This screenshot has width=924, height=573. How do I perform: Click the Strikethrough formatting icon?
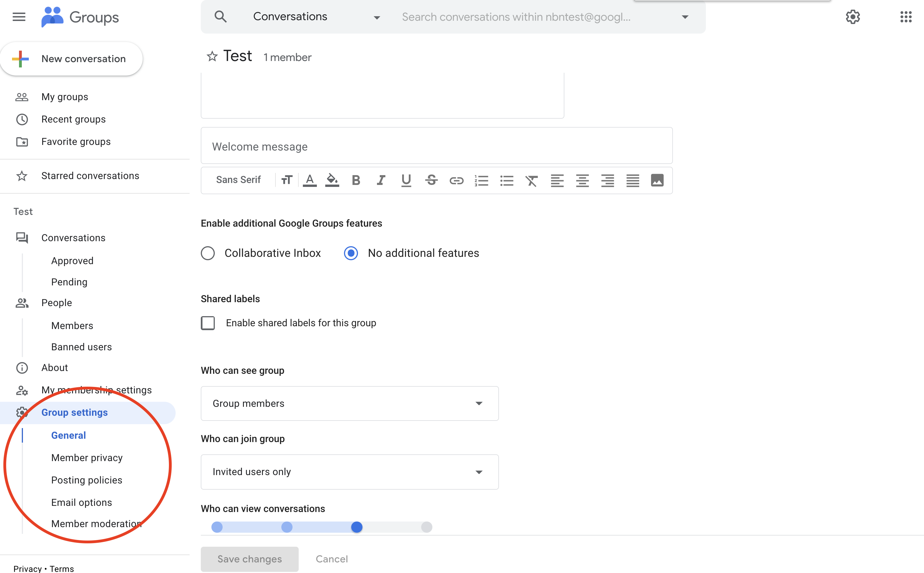pyautogui.click(x=431, y=180)
